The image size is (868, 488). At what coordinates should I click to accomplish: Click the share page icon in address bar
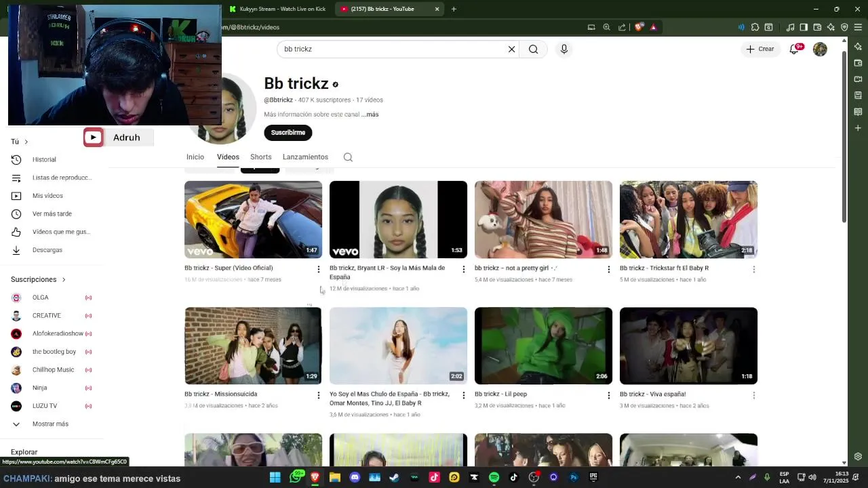pos(623,27)
